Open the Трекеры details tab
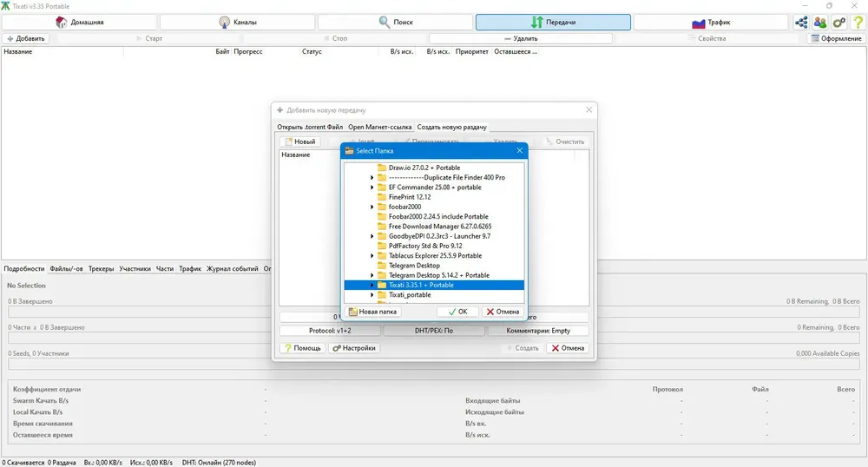 pyautogui.click(x=101, y=269)
